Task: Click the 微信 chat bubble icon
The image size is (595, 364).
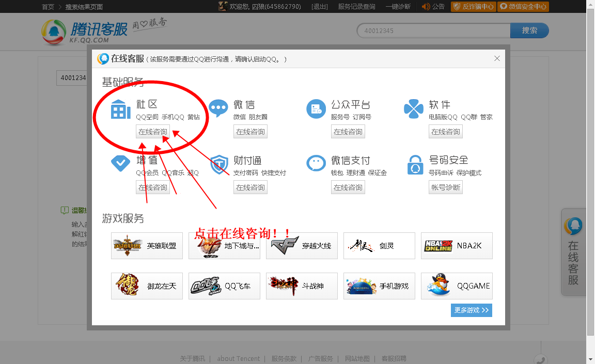Action: pyautogui.click(x=218, y=108)
